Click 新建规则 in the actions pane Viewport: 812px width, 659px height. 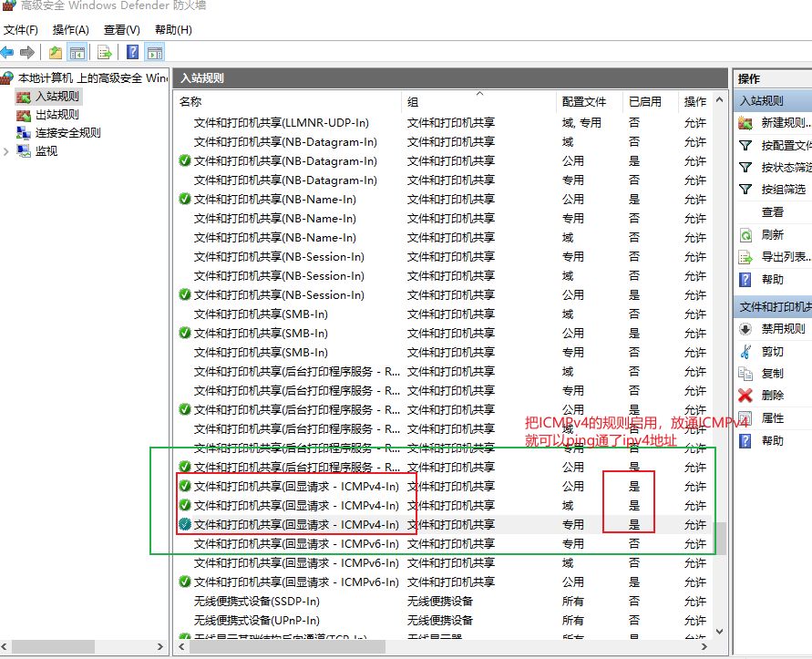(785, 123)
